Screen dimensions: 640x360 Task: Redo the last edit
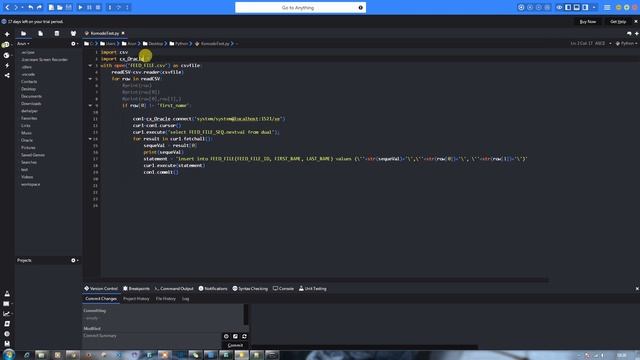tap(39, 7)
